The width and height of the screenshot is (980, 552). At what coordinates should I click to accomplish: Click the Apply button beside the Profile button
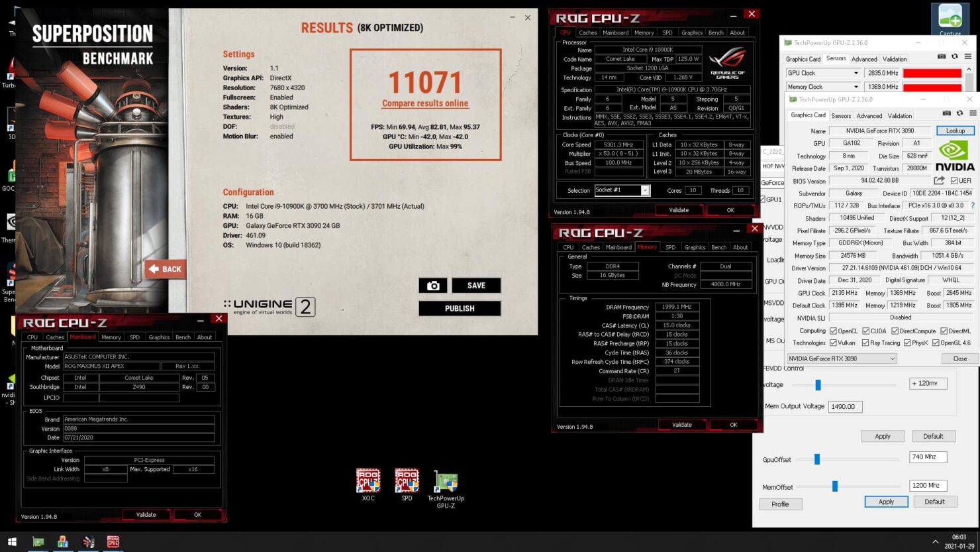[x=886, y=502]
